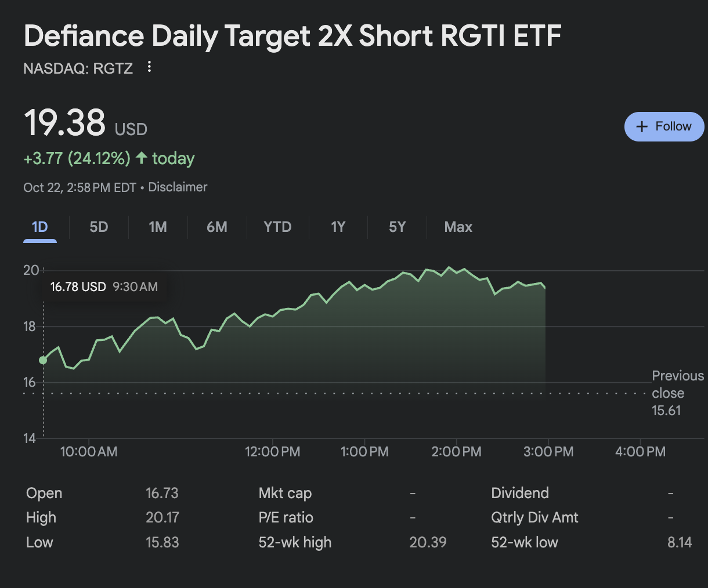Click the Previous close 15.61 label
This screenshot has width=708, height=588.
coord(677,393)
